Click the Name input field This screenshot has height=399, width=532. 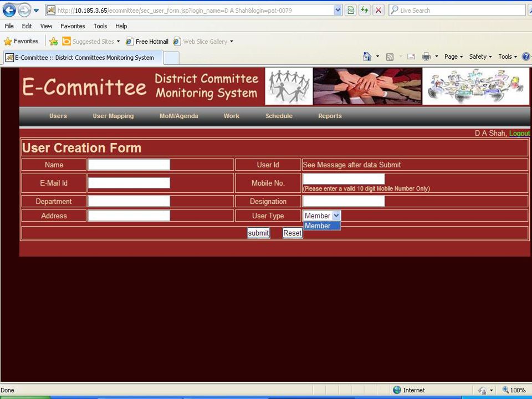[x=129, y=165]
